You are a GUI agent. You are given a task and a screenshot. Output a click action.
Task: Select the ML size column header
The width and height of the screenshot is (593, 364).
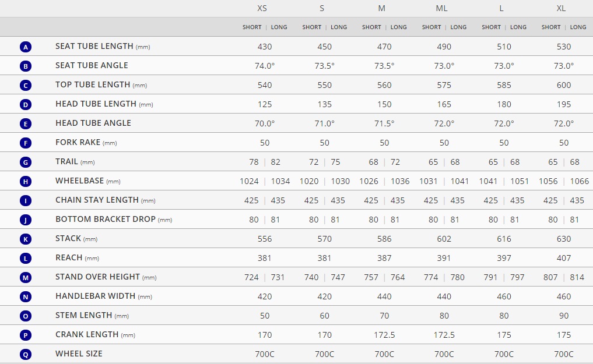[x=442, y=8]
